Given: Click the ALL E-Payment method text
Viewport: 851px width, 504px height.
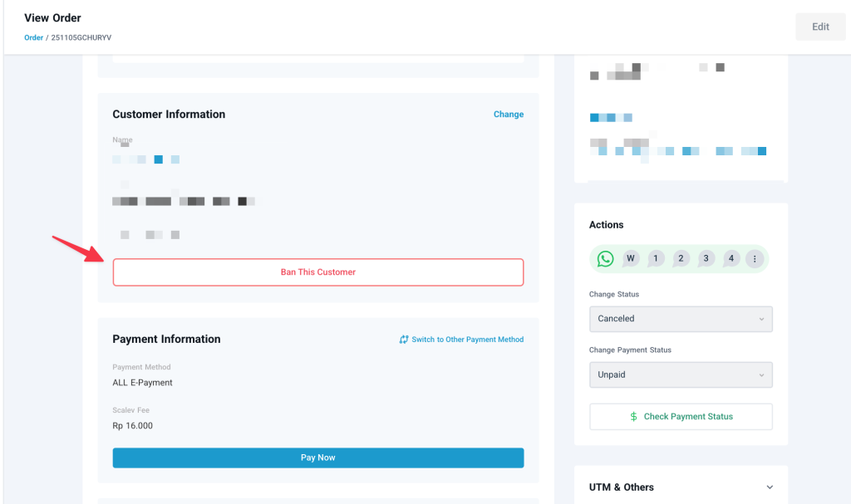Looking at the screenshot, I should click(x=142, y=383).
